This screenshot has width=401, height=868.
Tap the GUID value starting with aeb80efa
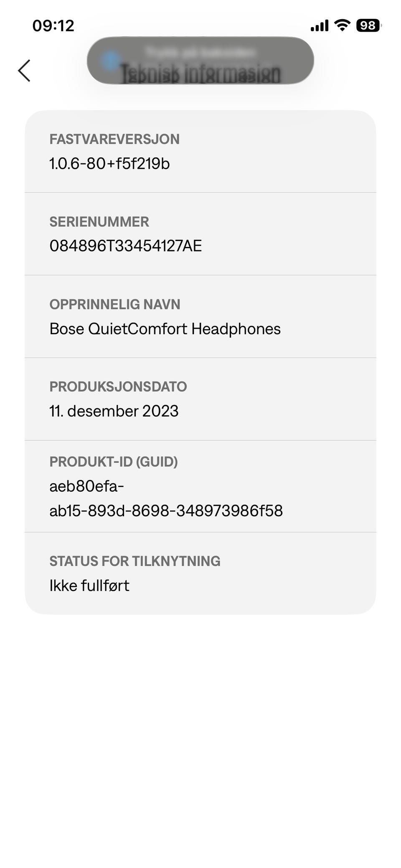166,499
